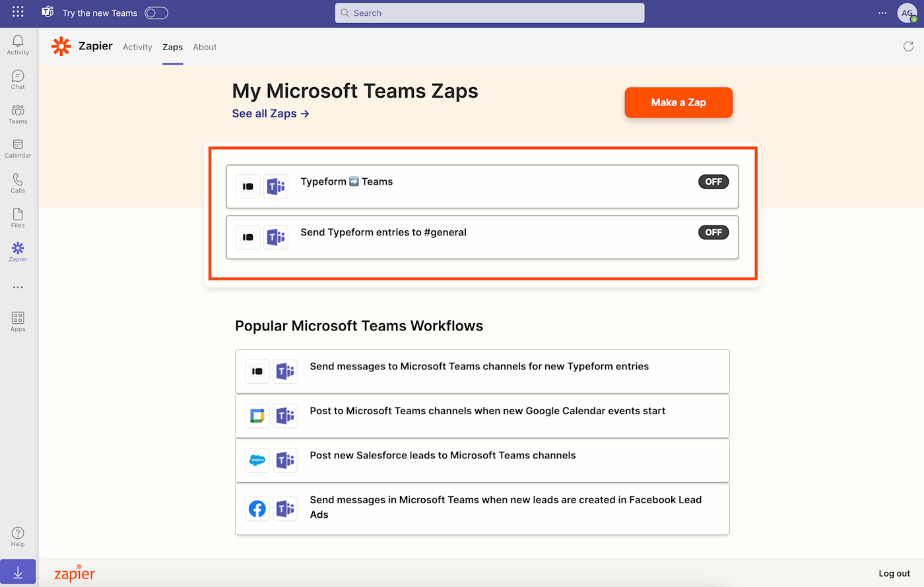Image resolution: width=924 pixels, height=587 pixels.
Task: Open Activity in the left sidebar
Action: [18, 45]
